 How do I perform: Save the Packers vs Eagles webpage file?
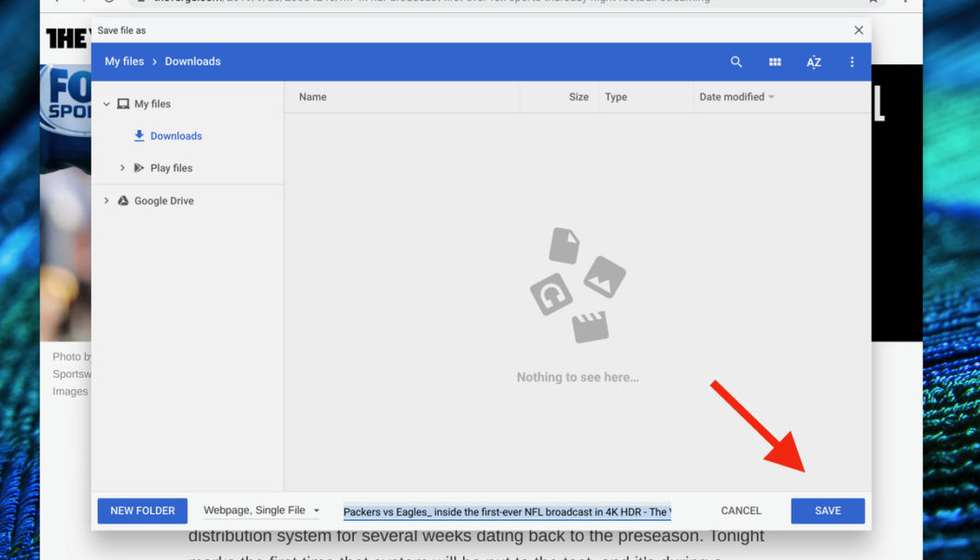(827, 511)
